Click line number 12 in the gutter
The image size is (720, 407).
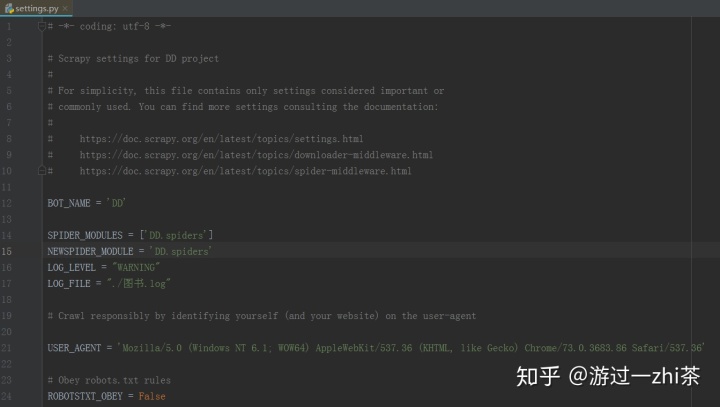(x=6, y=203)
